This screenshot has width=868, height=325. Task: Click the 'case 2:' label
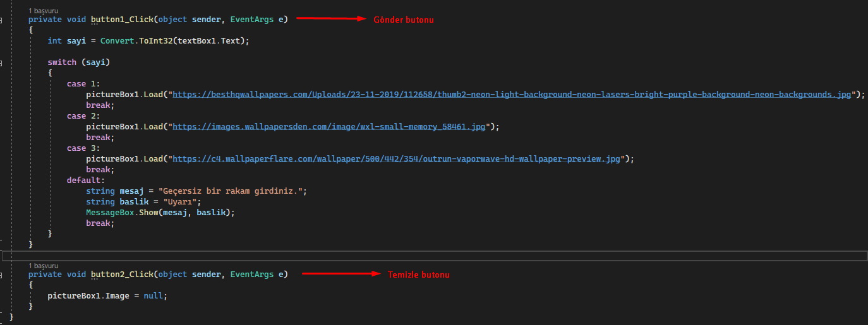click(83, 116)
